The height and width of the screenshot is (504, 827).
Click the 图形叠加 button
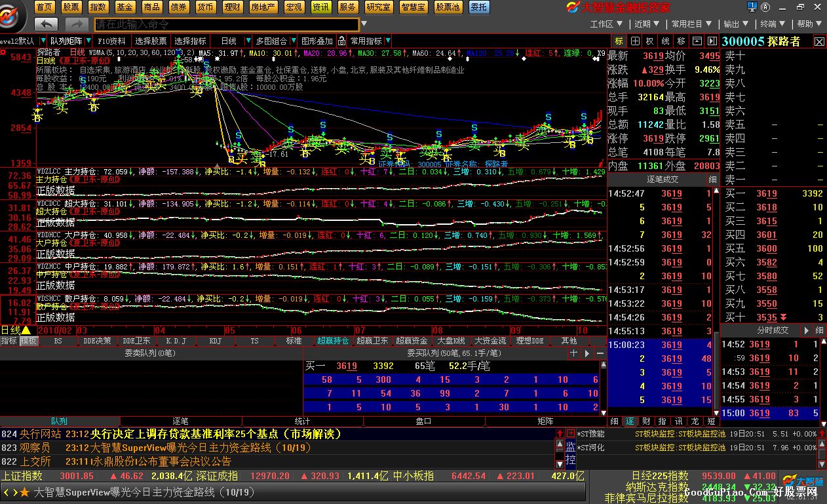pyautogui.click(x=317, y=41)
